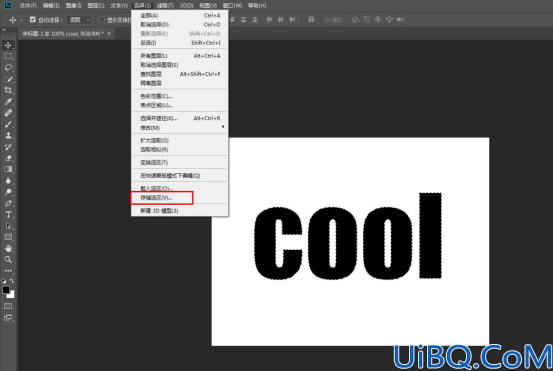Select the Zoom tool
Image resolution: width=553 pixels, height=371 pixels.
[x=8, y=260]
